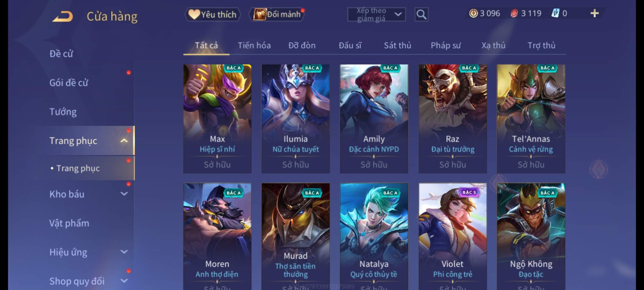
Task: Expand the Hiệu ứng sidebar section
Action: tap(124, 252)
